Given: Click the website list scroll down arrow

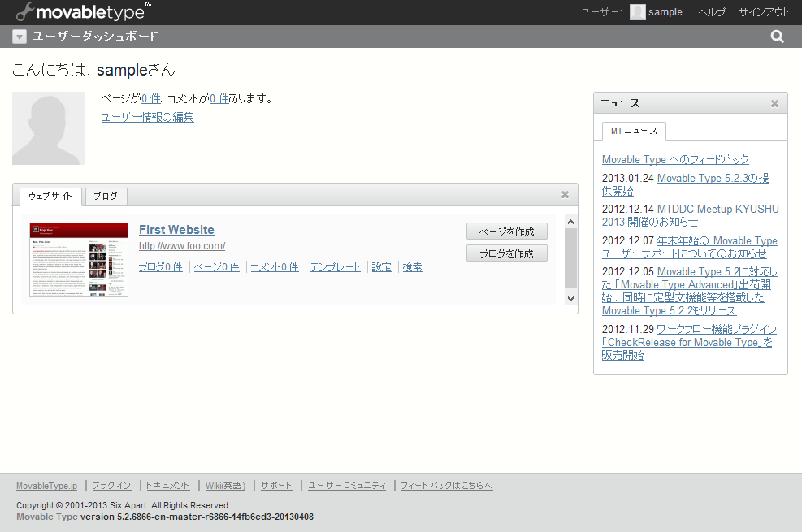Looking at the screenshot, I should pos(570,298).
